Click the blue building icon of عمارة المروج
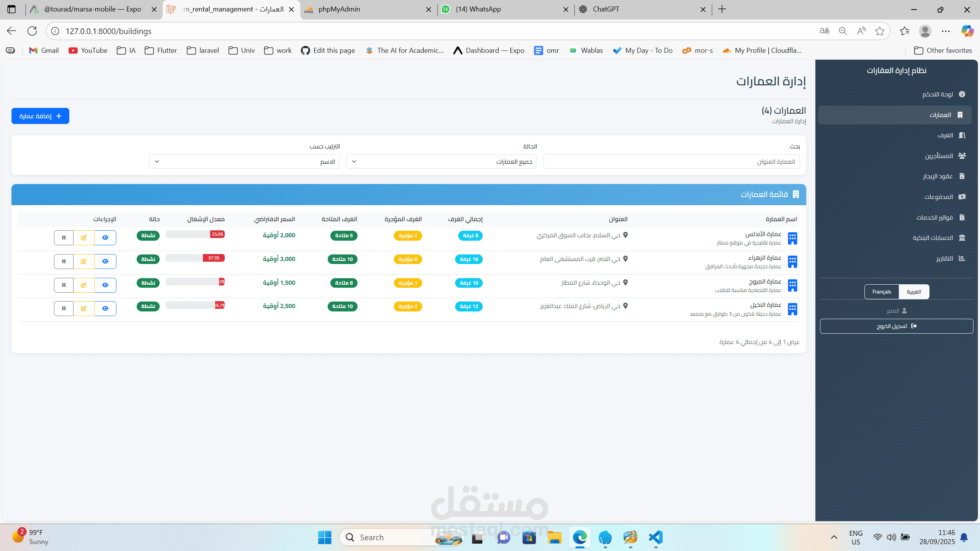980x551 pixels. point(792,285)
